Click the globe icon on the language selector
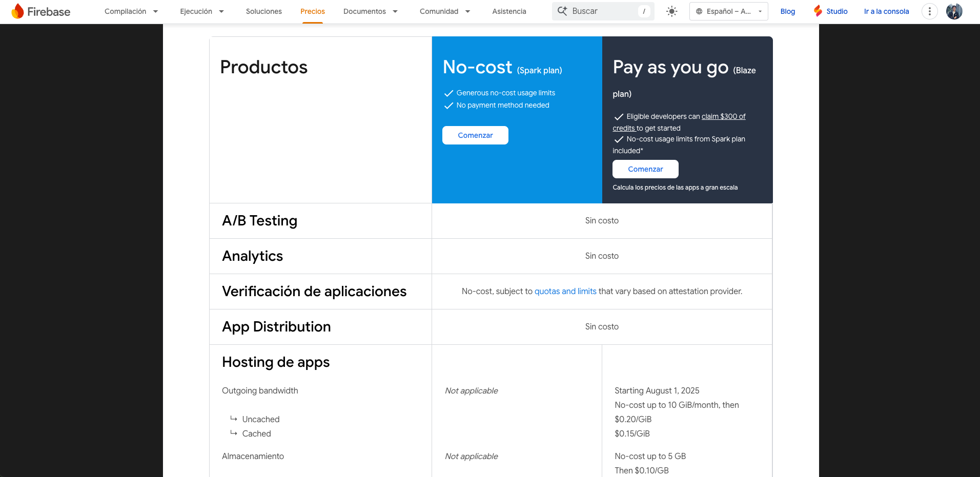The image size is (980, 477). 700,11
